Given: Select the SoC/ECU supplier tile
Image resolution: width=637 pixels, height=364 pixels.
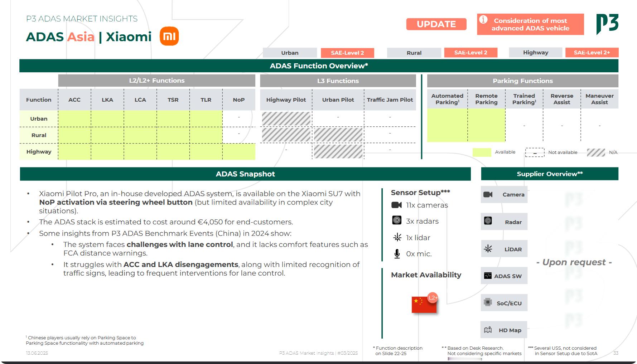Looking at the screenshot, I should coord(504,303).
